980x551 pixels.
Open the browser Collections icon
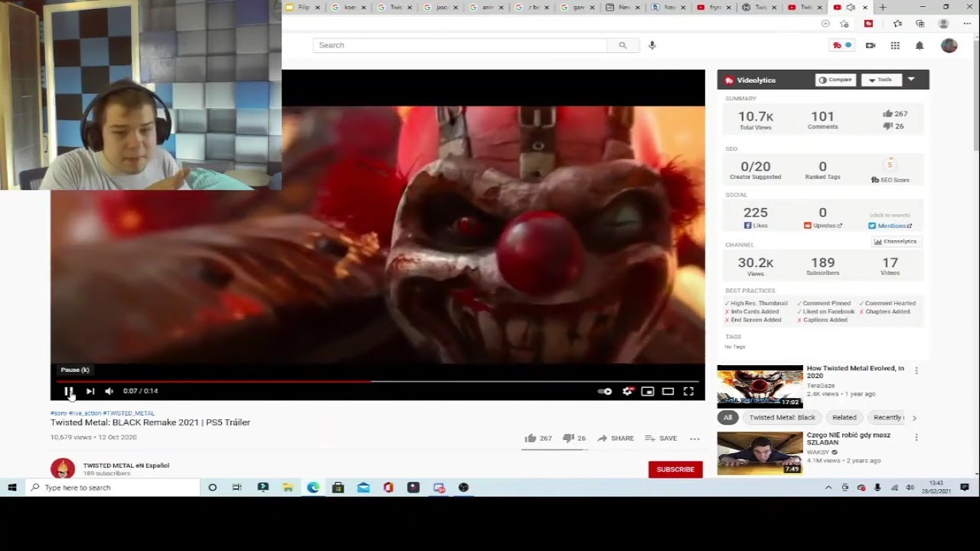[920, 24]
